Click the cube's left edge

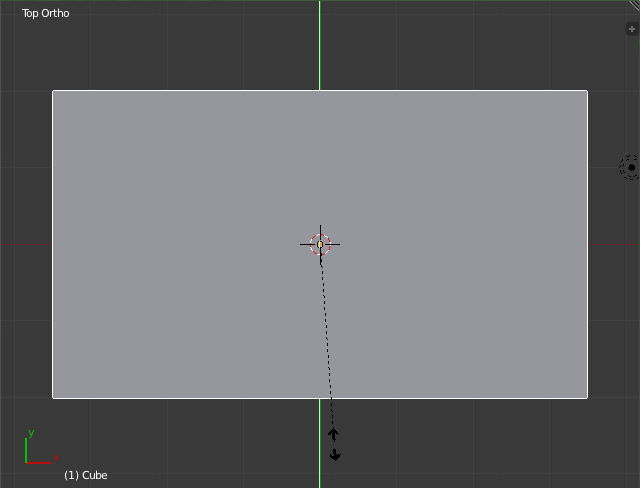pos(53,300)
